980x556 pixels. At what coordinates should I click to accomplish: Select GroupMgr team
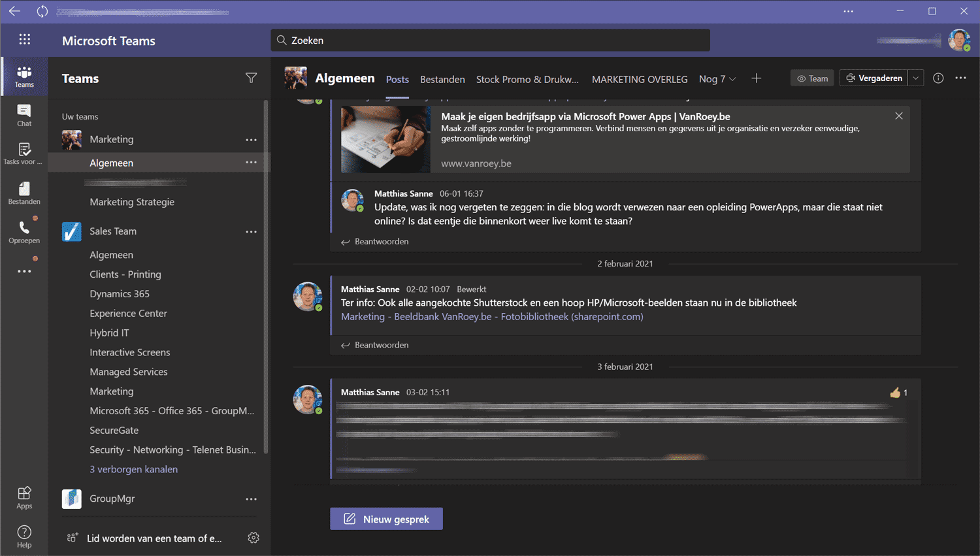pos(112,499)
